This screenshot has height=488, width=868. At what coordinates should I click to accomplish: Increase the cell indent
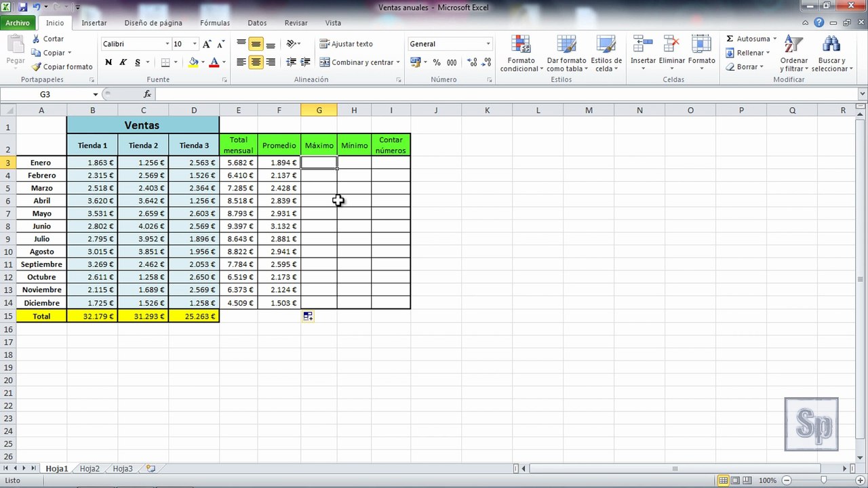pos(306,62)
